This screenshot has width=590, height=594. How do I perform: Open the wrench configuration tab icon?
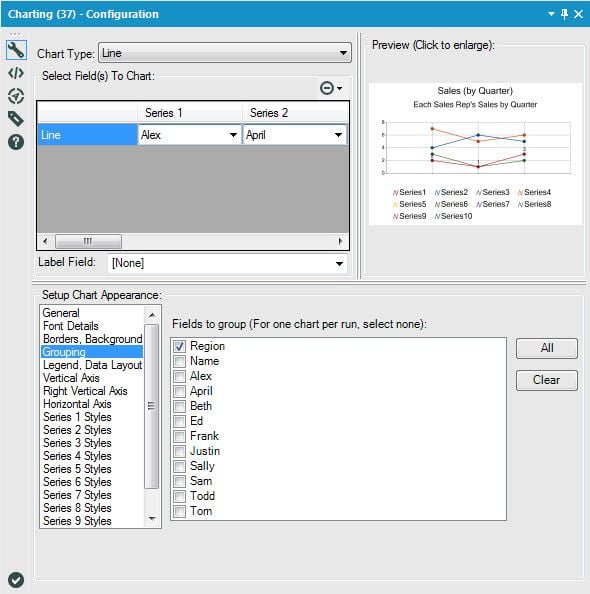coord(16,50)
